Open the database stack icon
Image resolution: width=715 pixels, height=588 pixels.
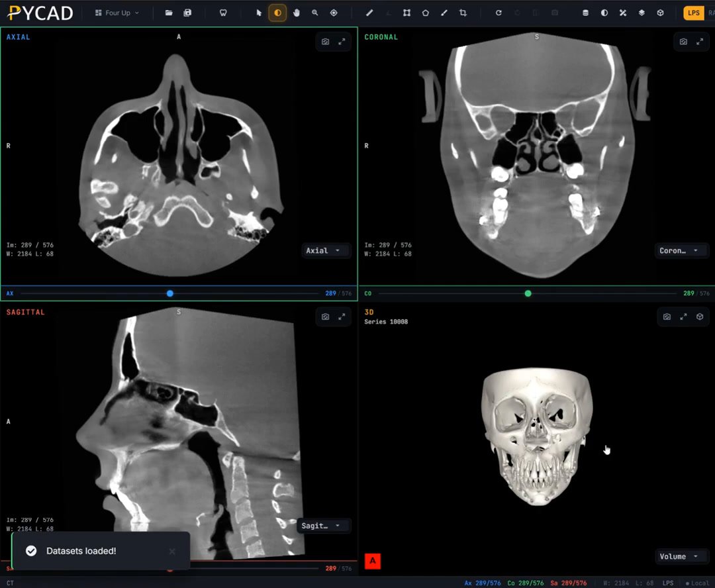coord(585,13)
